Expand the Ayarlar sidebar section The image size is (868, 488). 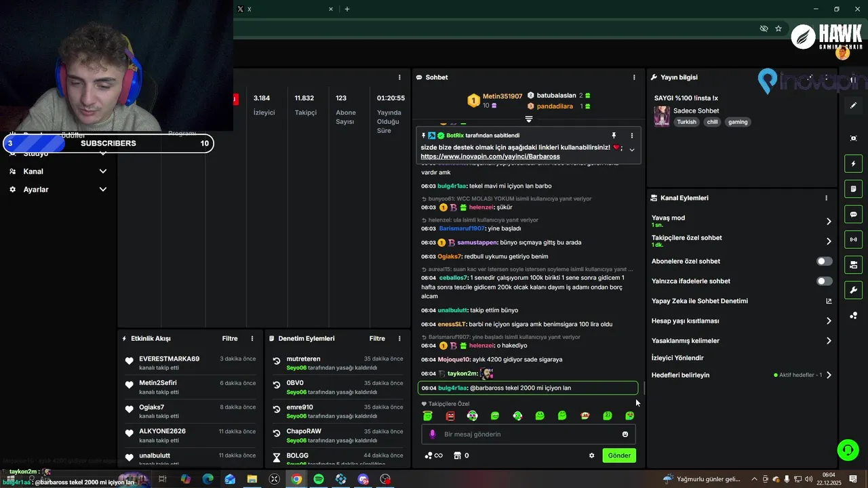coord(103,190)
